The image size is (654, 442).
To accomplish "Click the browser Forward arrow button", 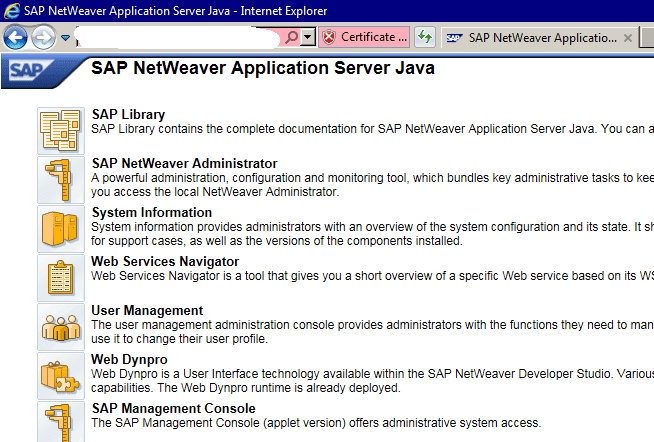I will coord(43,38).
